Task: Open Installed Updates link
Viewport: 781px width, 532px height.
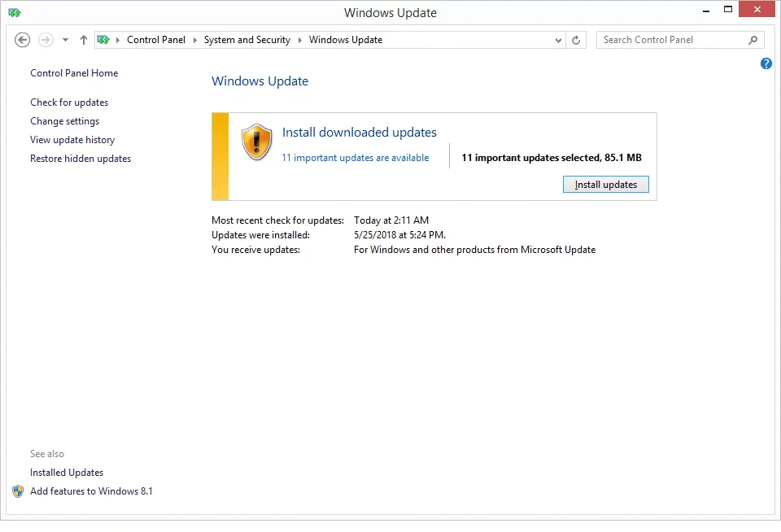Action: click(x=67, y=473)
